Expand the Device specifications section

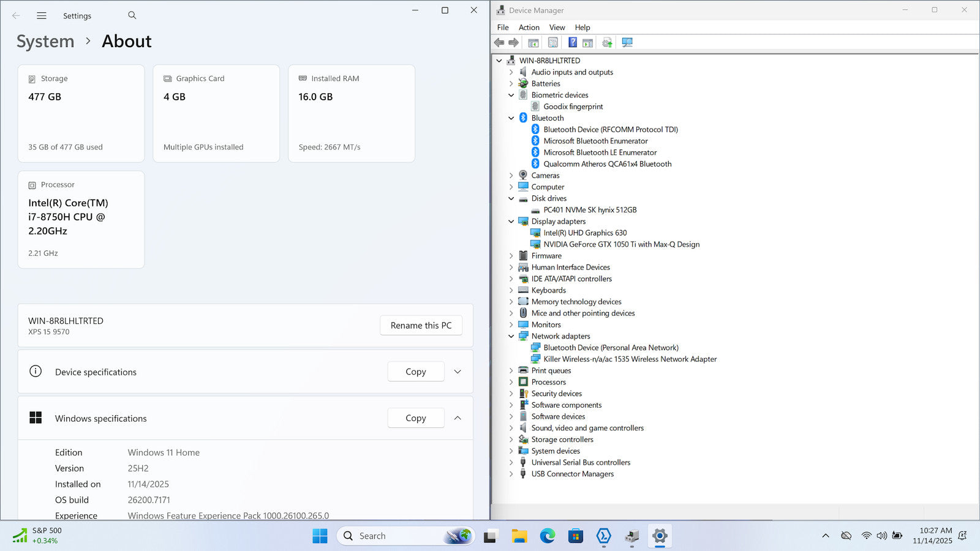click(x=458, y=372)
